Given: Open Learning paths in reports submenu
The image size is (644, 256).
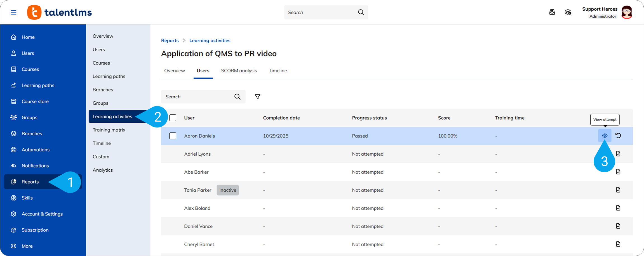Looking at the screenshot, I should [x=109, y=76].
